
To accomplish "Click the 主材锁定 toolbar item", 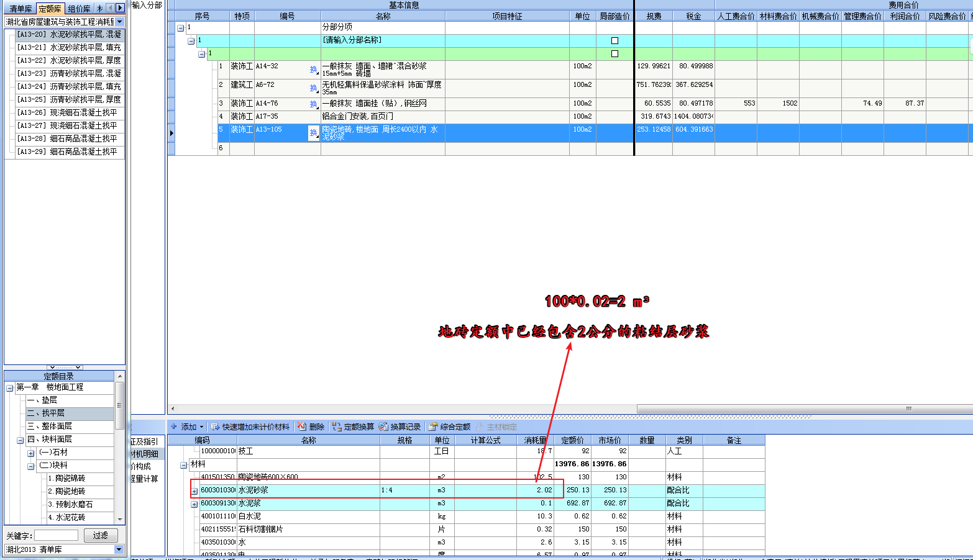I will (496, 427).
